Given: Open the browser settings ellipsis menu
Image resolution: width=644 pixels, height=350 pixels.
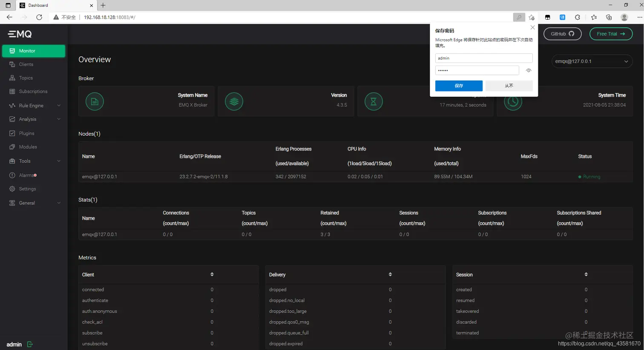Looking at the screenshot, I should click(639, 17).
